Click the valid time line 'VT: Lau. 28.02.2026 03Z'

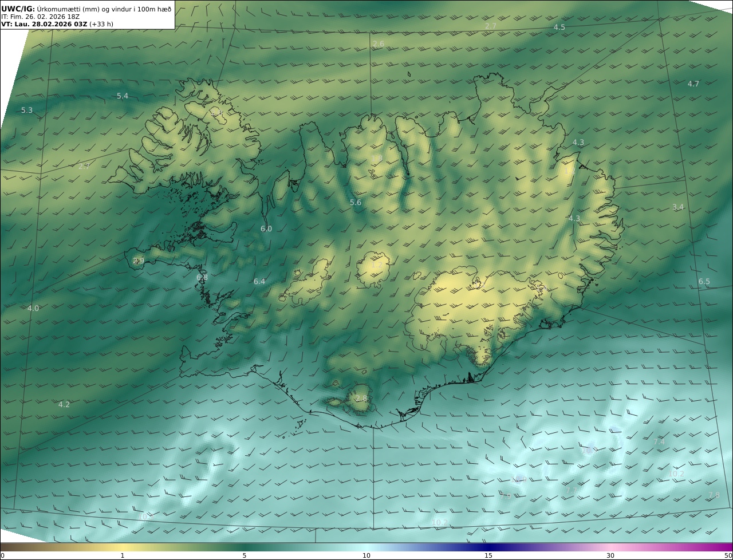click(44, 25)
